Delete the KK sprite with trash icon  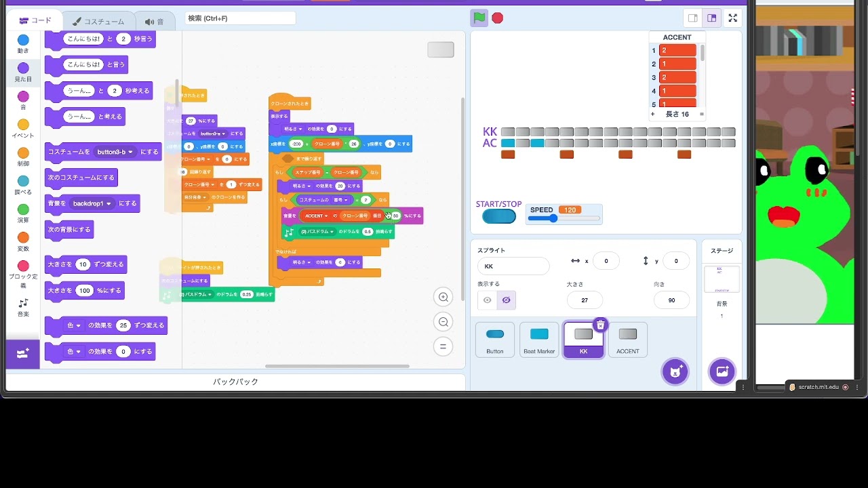pos(600,325)
